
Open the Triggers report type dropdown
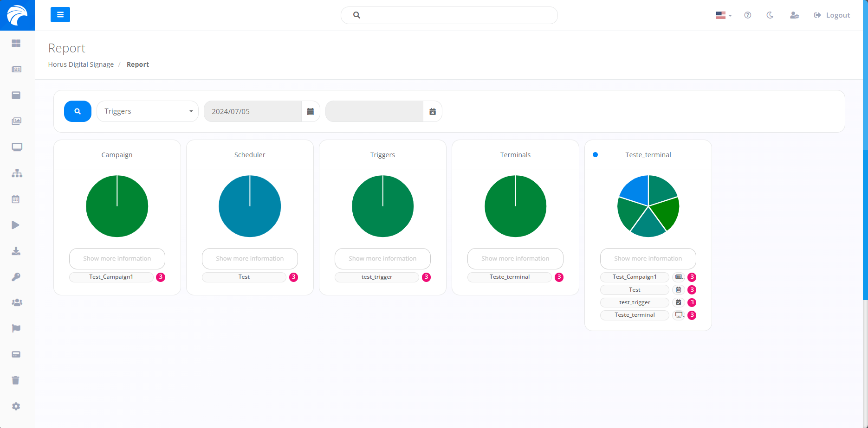(148, 111)
